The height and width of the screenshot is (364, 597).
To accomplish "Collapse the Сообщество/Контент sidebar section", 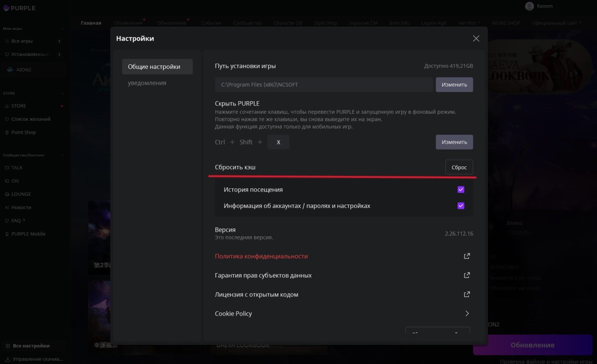I will tap(62, 155).
